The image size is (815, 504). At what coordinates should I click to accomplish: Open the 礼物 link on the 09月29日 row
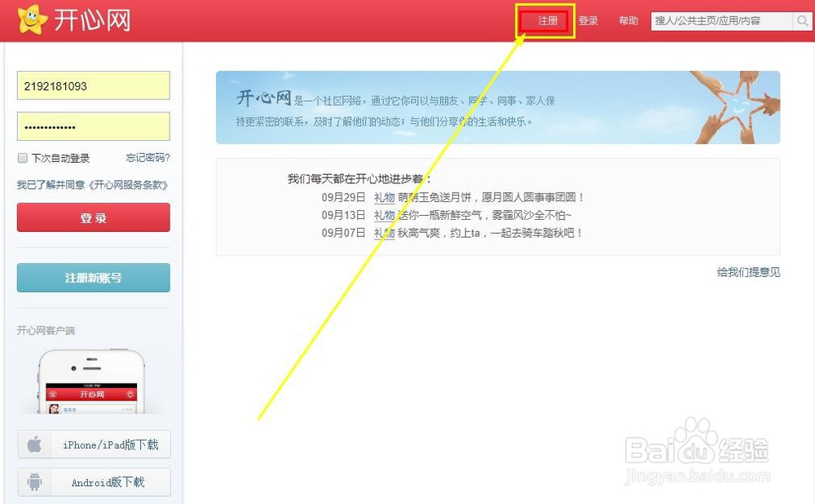(x=386, y=197)
